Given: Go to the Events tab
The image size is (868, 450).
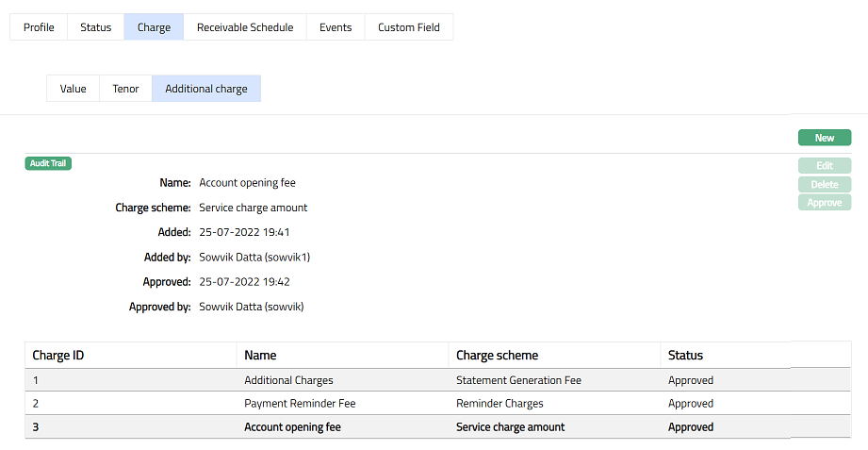Looking at the screenshot, I should tap(336, 27).
